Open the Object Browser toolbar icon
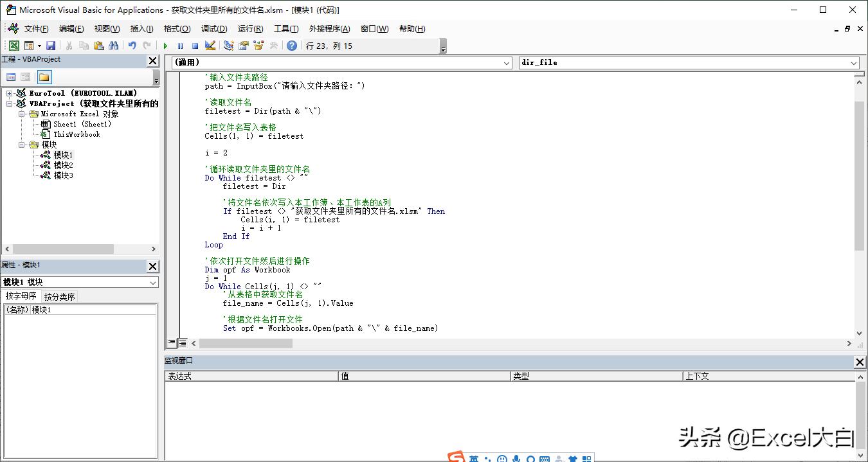The height and width of the screenshot is (462, 868). (x=258, y=46)
